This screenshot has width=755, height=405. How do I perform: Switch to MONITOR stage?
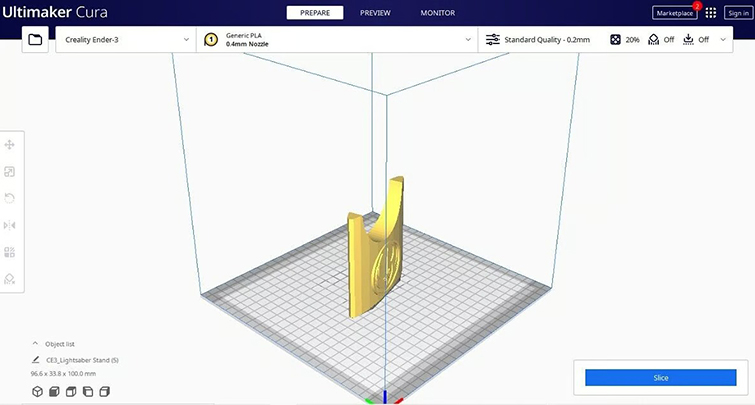tap(438, 13)
